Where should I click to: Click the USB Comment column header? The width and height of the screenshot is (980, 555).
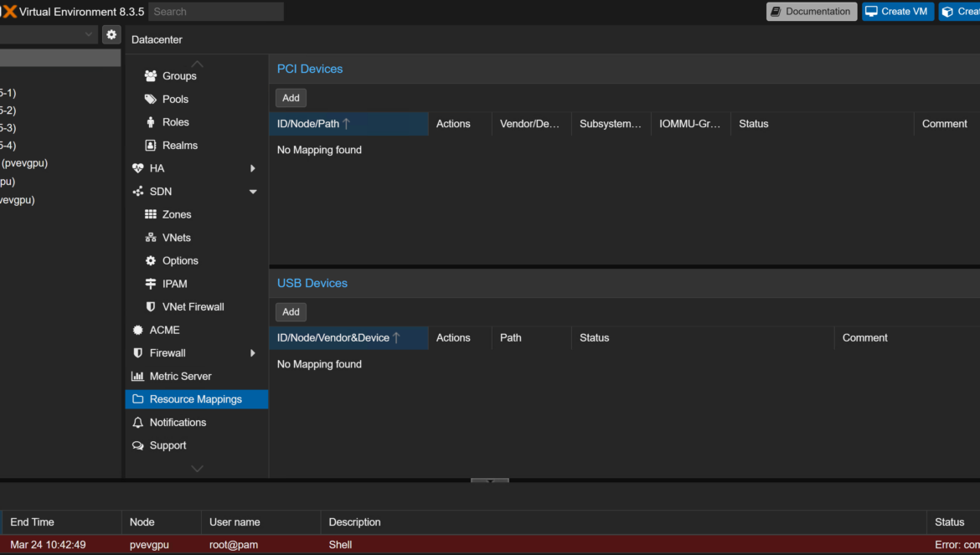tap(907, 338)
